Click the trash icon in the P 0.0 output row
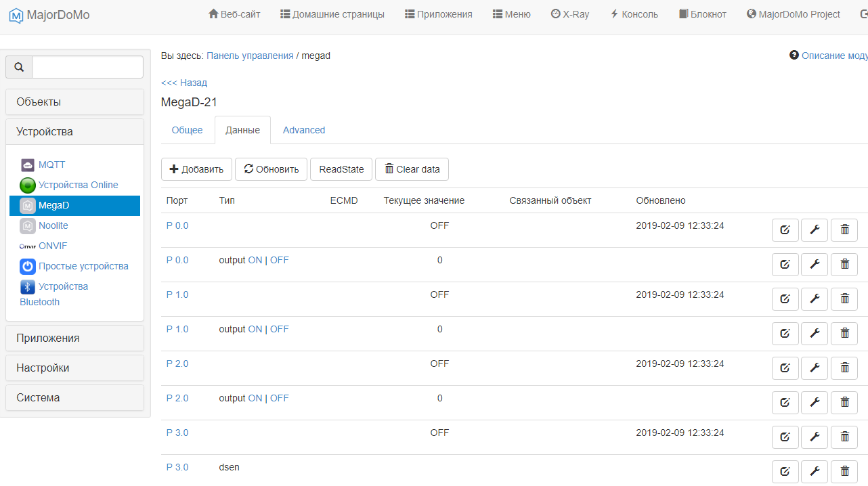 (x=844, y=264)
